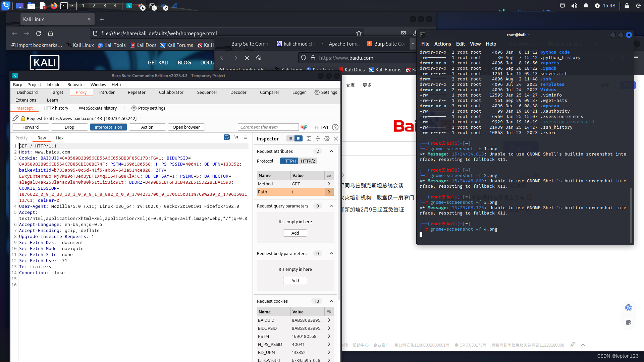Image resolution: width=644 pixels, height=362 pixels.
Task: Open the Intruder menu in Burp menubar
Action: tap(54, 84)
